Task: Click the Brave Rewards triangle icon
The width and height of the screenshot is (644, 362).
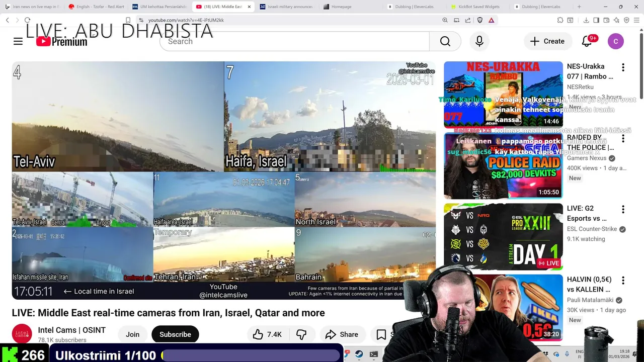Action: (x=491, y=20)
